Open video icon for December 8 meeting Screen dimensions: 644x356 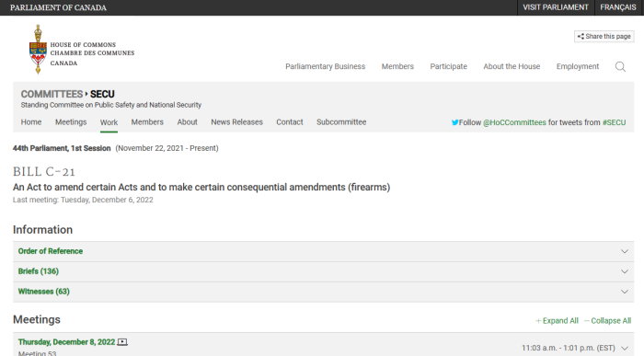tap(122, 342)
